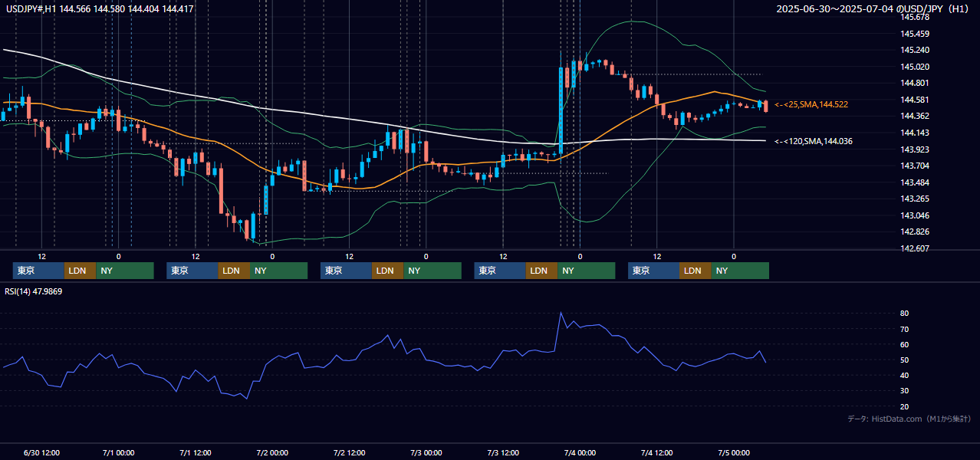Click the 6/30 12:00 date label
The image size is (980, 460).
coord(42,452)
